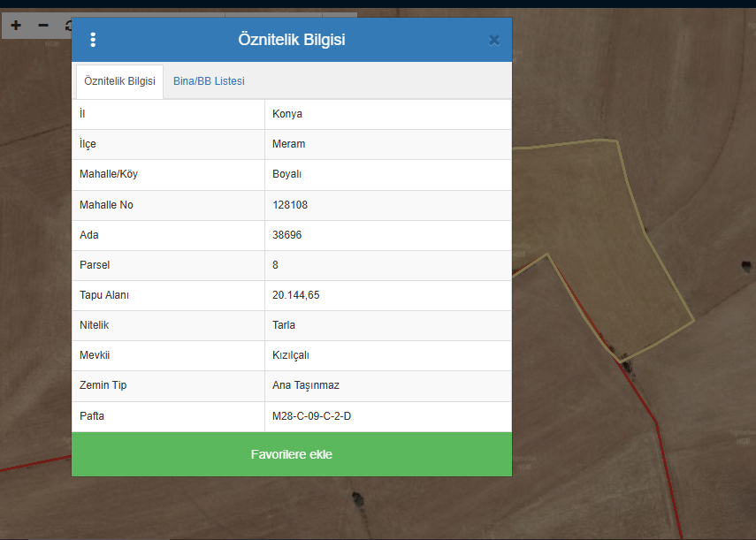Click the Nitelik value Tarla
This screenshot has width=756, height=540.
pos(284,325)
